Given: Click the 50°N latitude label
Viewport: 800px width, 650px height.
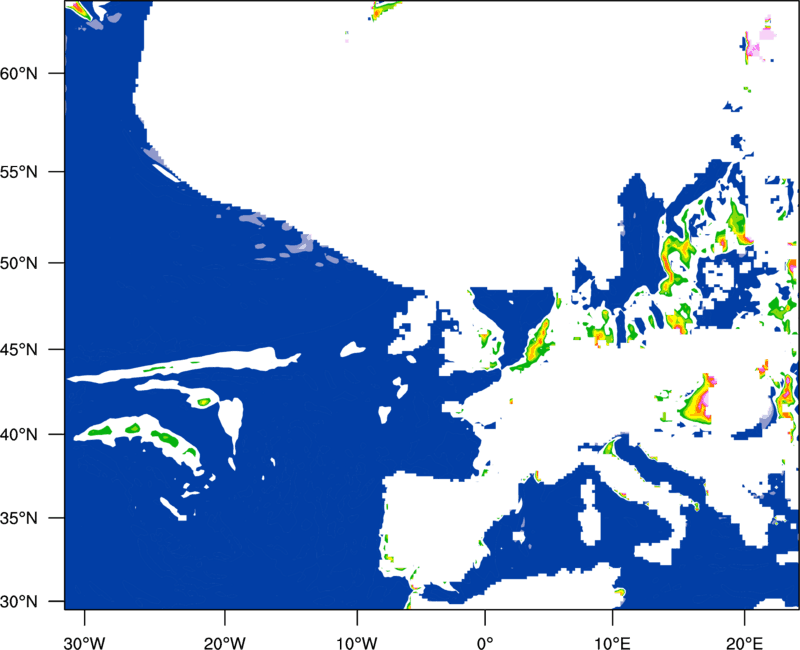Looking at the screenshot, I should click(x=19, y=263).
